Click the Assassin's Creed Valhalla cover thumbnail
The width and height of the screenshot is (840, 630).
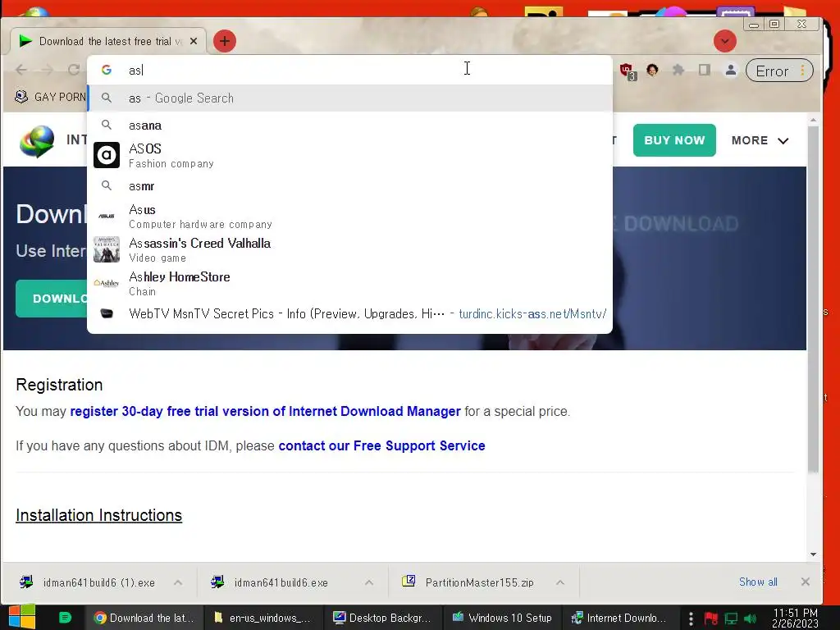click(107, 249)
